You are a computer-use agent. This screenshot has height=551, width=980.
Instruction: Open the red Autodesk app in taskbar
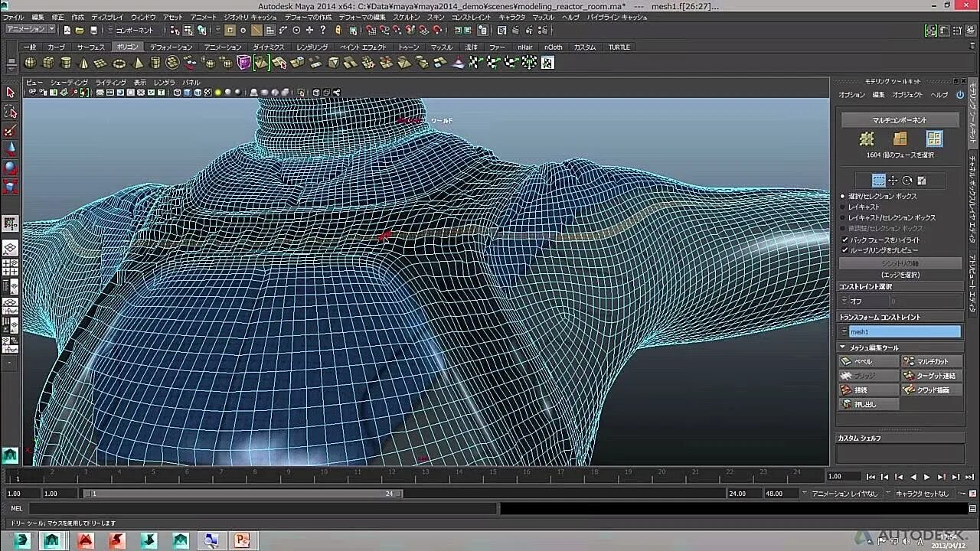86,540
